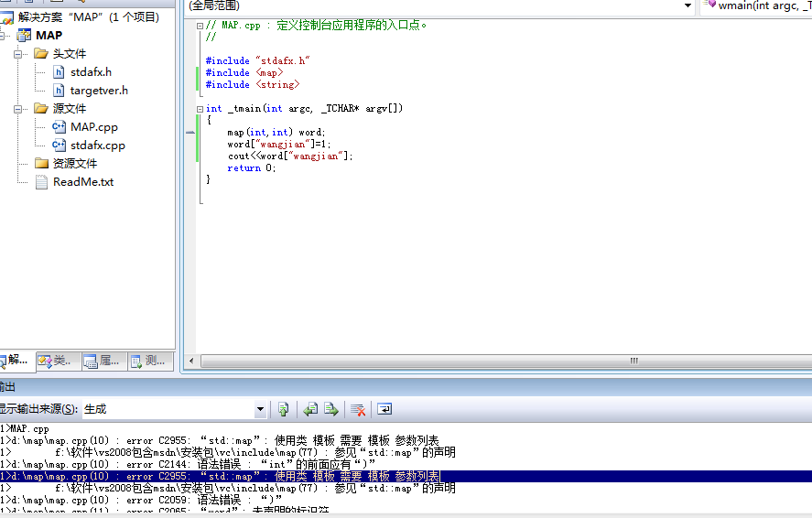The image size is (812, 518).
Task: Switch to the Property Manager tab
Action: tap(103, 361)
